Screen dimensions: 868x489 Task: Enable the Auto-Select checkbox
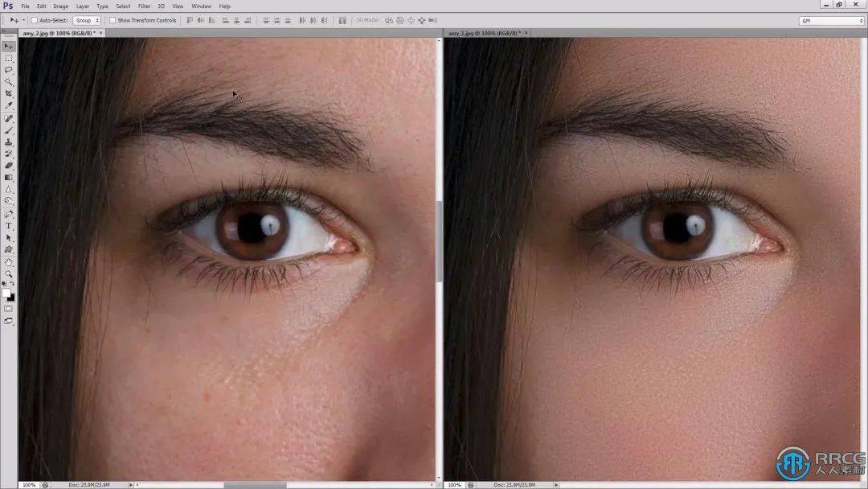click(x=35, y=20)
